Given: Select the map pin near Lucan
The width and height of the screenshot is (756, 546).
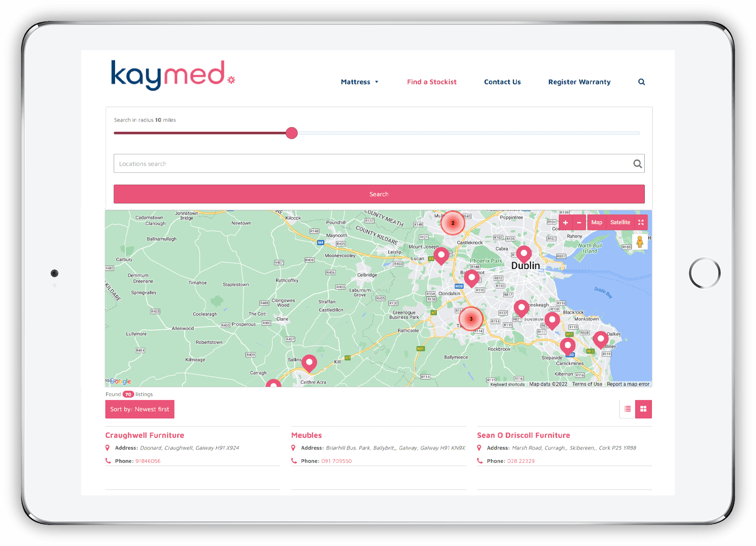Looking at the screenshot, I should click(441, 256).
